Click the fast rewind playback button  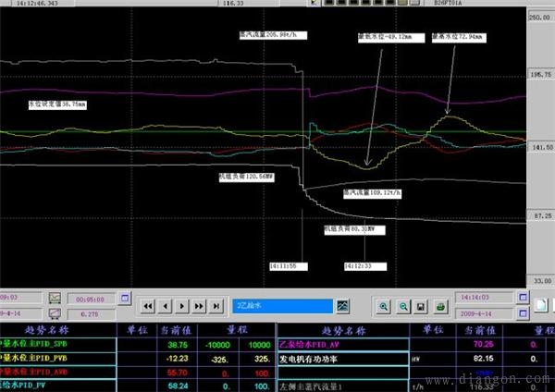click(148, 305)
